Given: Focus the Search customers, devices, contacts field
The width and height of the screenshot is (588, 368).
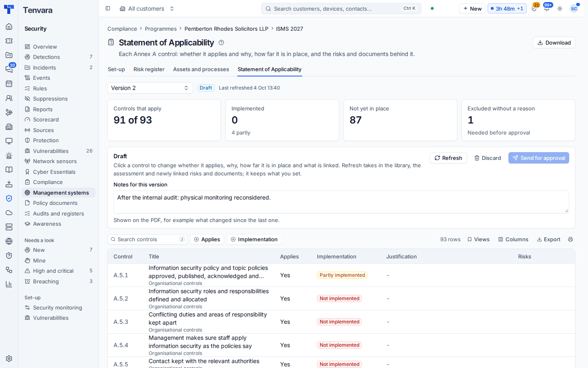Looking at the screenshot, I should point(341,9).
